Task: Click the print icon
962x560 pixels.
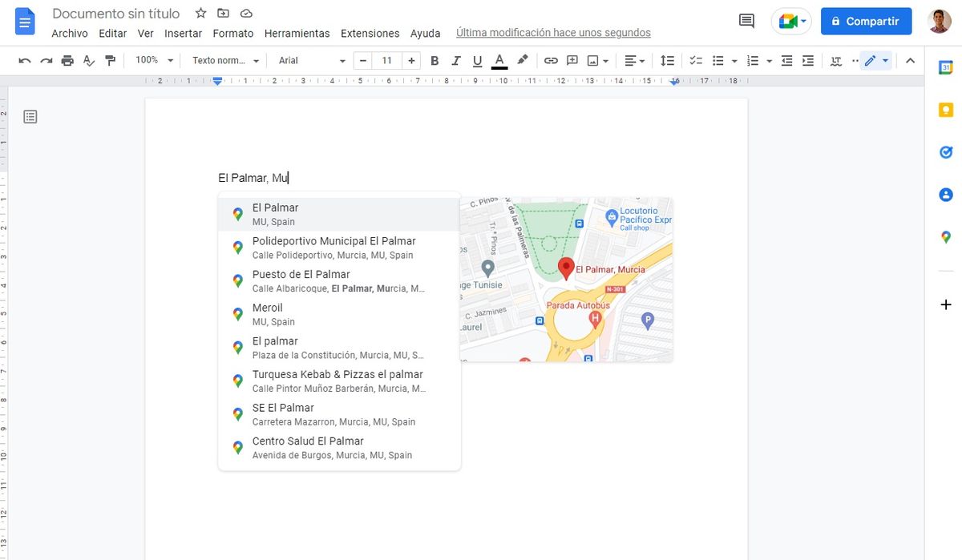Action: pyautogui.click(x=67, y=60)
